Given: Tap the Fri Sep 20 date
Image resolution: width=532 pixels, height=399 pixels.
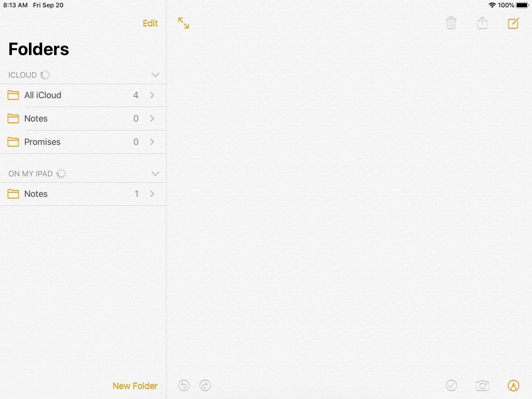Looking at the screenshot, I should [x=48, y=5].
